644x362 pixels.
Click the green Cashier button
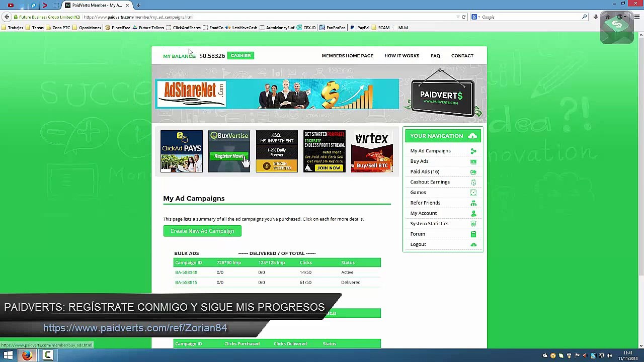point(240,55)
